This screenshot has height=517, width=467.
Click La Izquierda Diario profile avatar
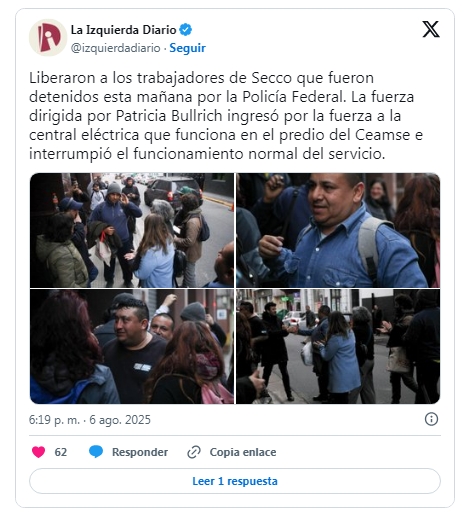[48, 38]
